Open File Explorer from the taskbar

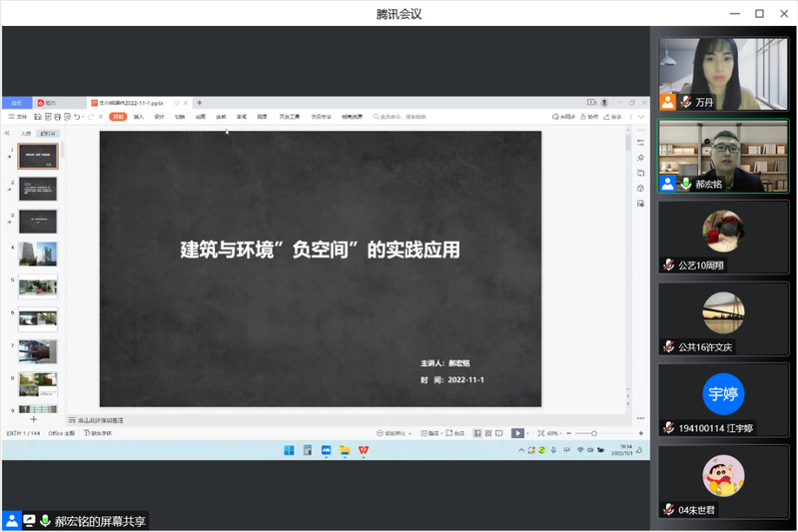(345, 450)
